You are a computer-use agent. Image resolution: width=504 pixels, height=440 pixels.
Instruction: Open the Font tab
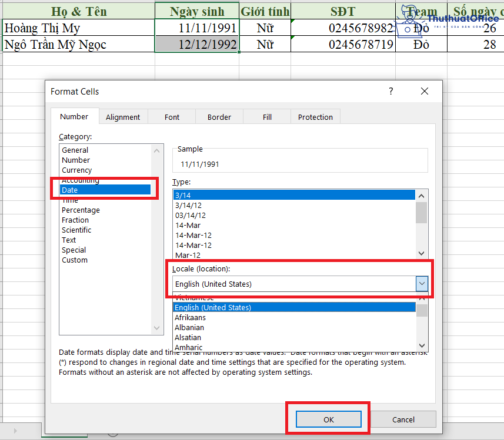[x=171, y=116]
